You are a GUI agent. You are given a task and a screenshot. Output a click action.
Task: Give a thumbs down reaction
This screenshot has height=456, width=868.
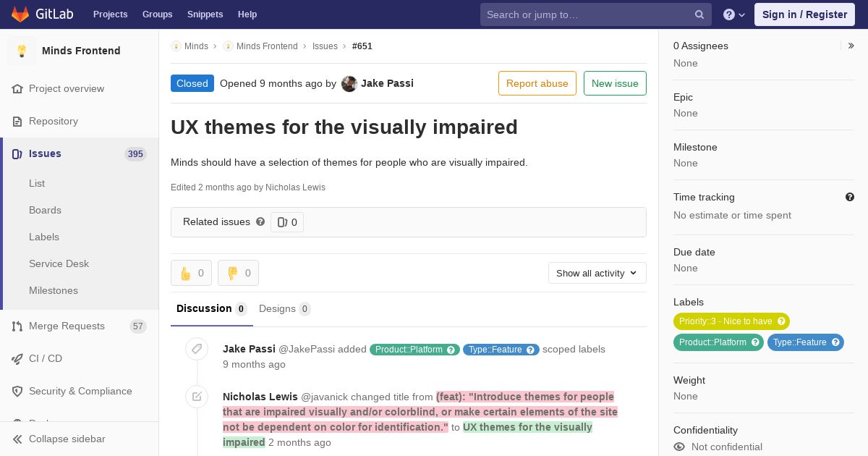[238, 273]
